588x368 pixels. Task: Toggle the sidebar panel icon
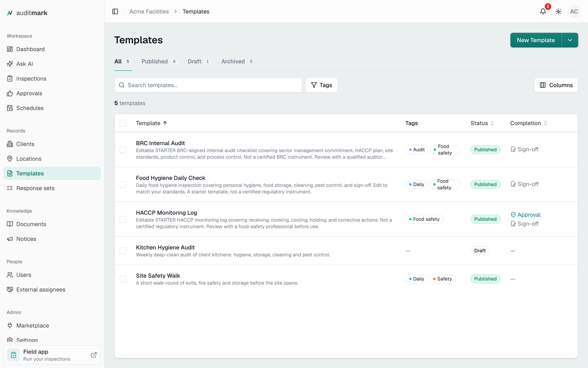point(115,11)
